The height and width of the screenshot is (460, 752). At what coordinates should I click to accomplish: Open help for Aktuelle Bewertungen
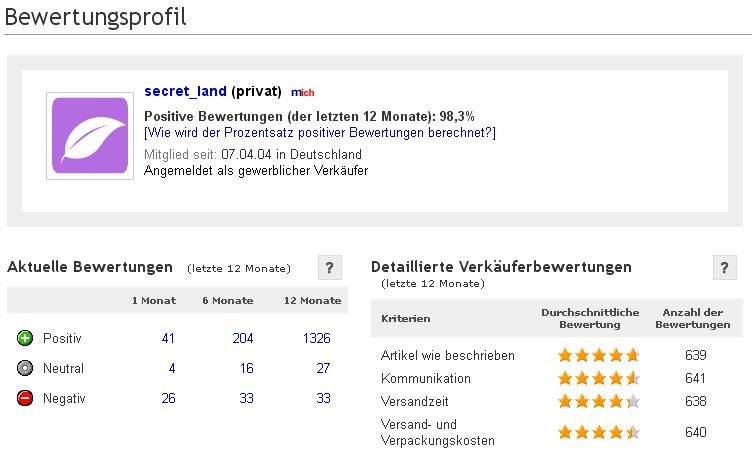coord(330,268)
